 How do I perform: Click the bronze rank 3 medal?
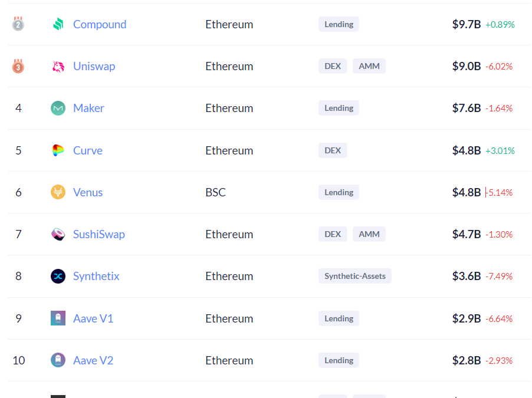[18, 66]
